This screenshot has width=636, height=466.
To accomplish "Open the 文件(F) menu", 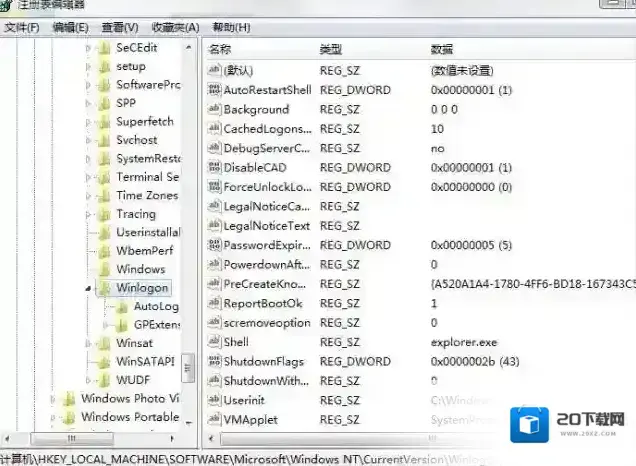I will coord(22,28).
